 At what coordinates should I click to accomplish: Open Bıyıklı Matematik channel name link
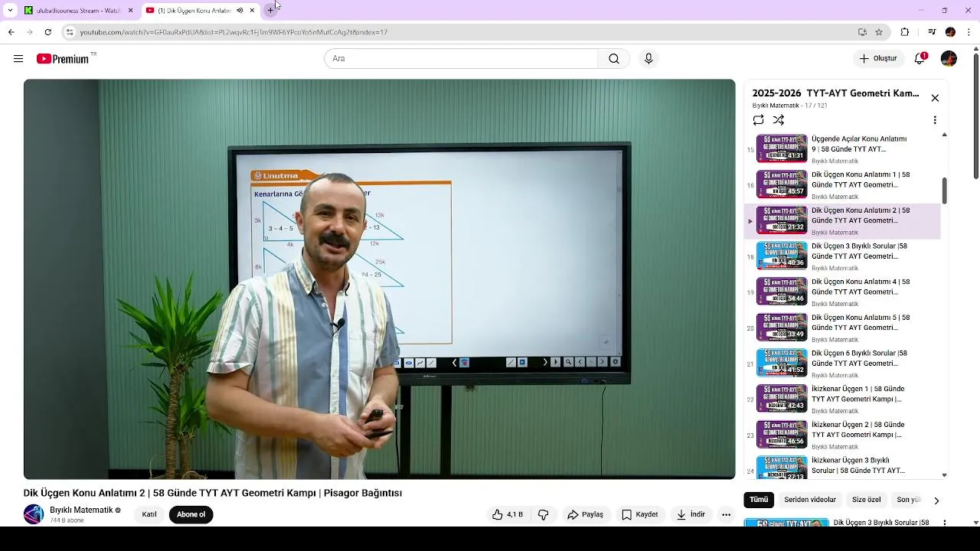tap(81, 510)
